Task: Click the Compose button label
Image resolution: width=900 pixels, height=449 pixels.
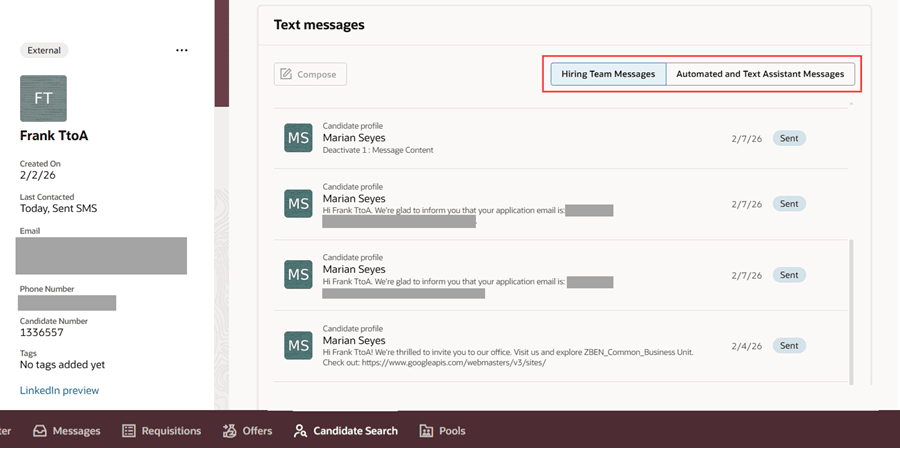Action: [317, 75]
